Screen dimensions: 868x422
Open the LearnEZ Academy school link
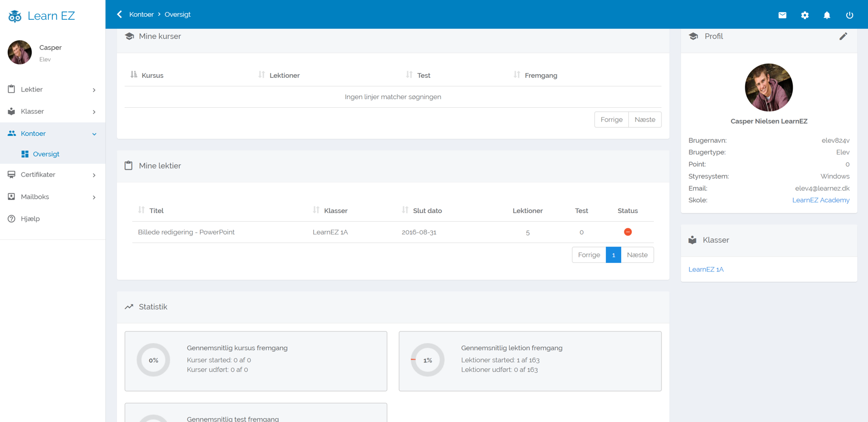click(x=820, y=200)
